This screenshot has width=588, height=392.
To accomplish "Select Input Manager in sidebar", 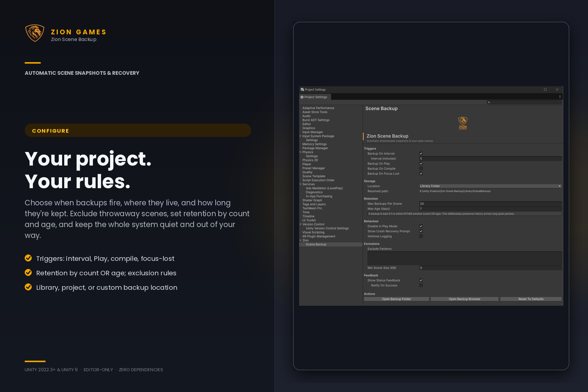I will tap(313, 132).
